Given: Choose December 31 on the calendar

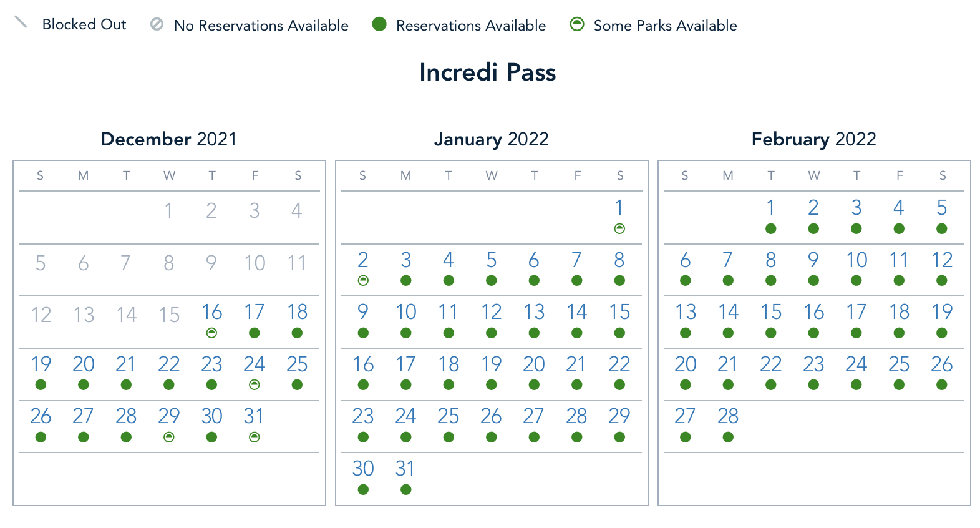Looking at the screenshot, I should [254, 416].
